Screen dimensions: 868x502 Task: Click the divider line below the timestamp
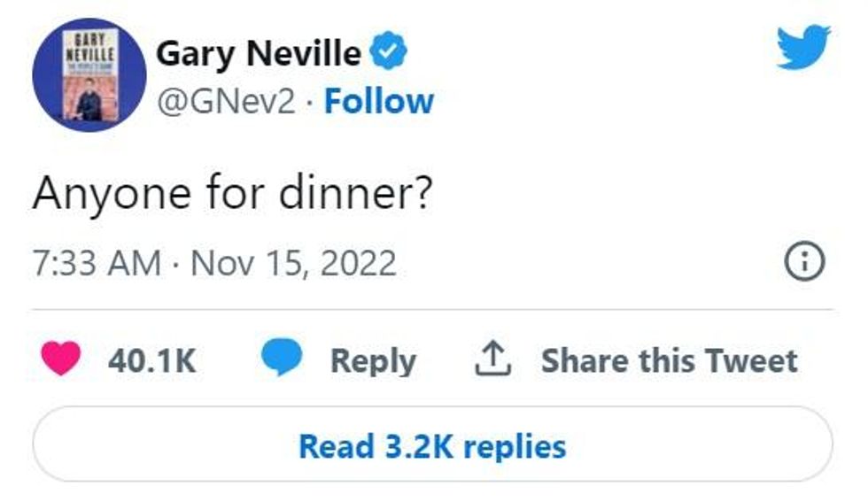click(432, 310)
